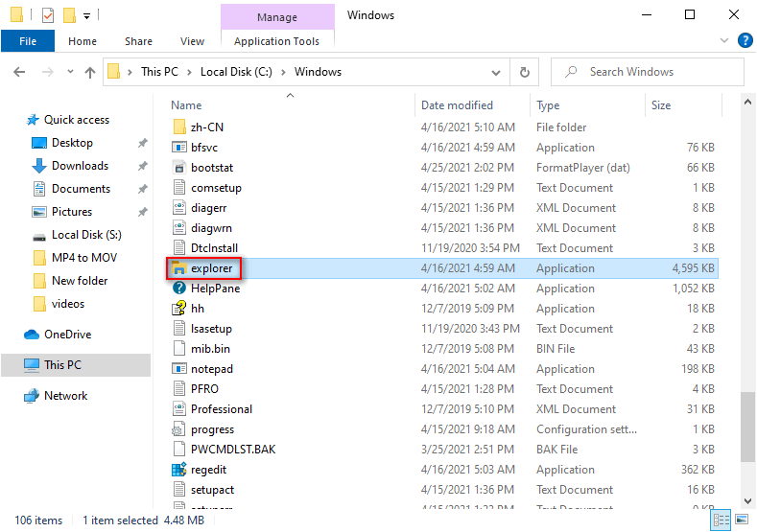Click the Professional XML document icon
Viewport: 757px width, 532px height.
179,408
